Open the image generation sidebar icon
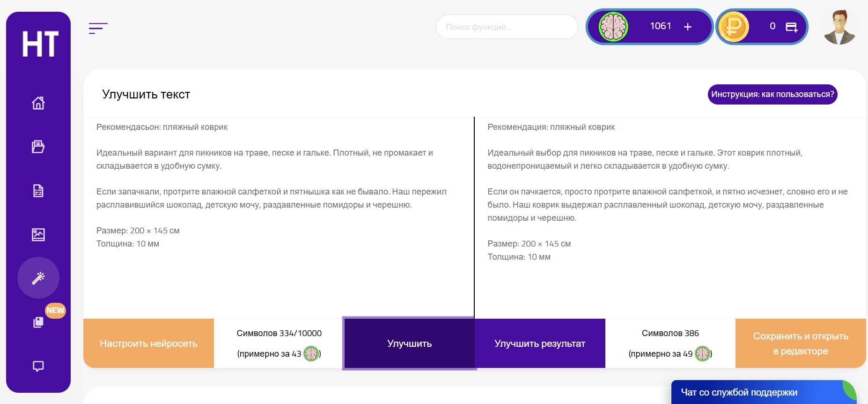This screenshot has height=404, width=868. [38, 234]
